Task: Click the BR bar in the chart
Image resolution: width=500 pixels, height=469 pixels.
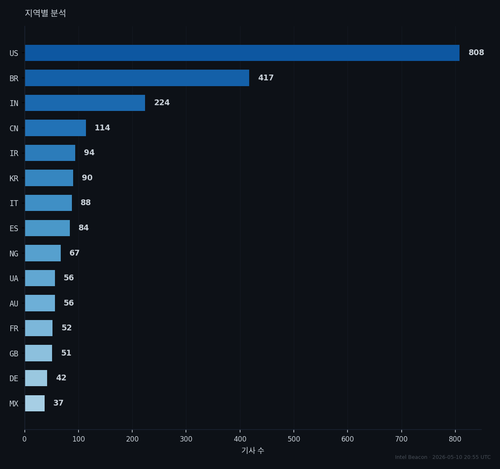Action: 137,78
